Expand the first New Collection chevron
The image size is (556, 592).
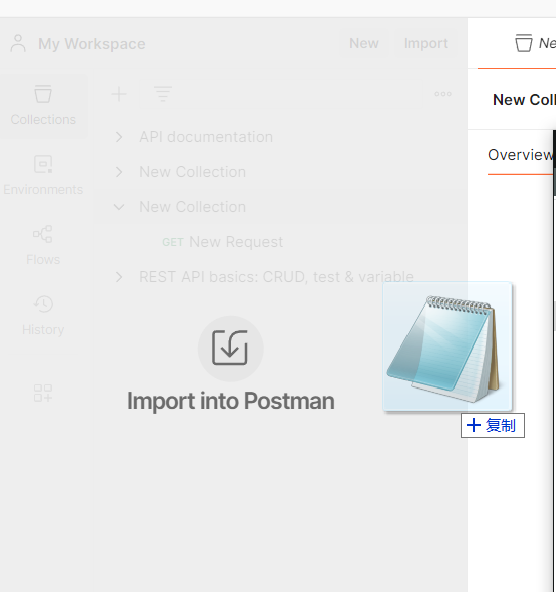tap(119, 172)
